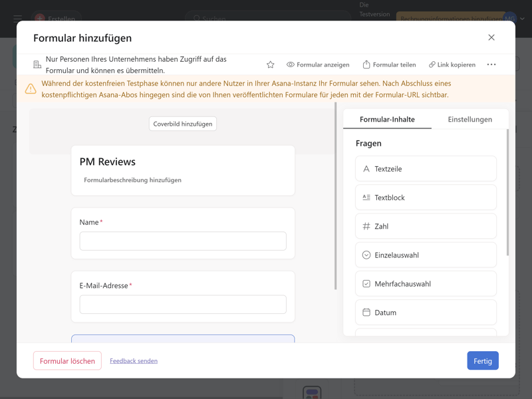Click into the Name input field
The image size is (532, 399).
[x=183, y=241]
